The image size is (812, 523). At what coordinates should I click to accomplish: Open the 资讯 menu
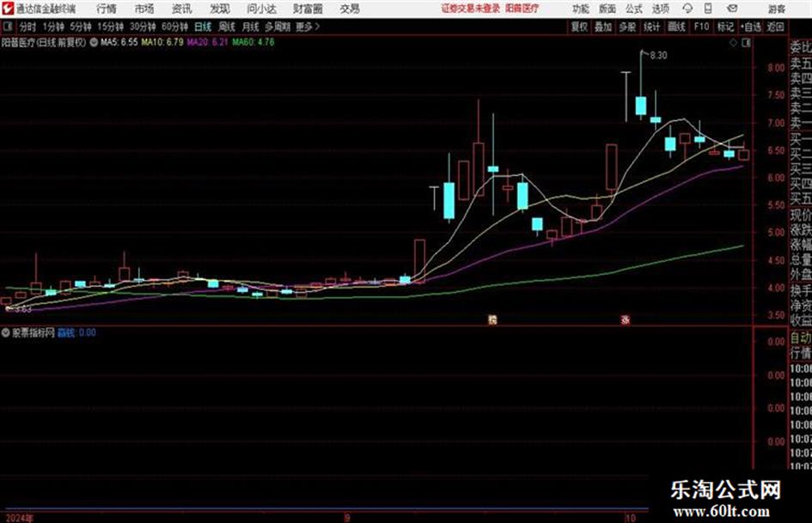tap(181, 9)
